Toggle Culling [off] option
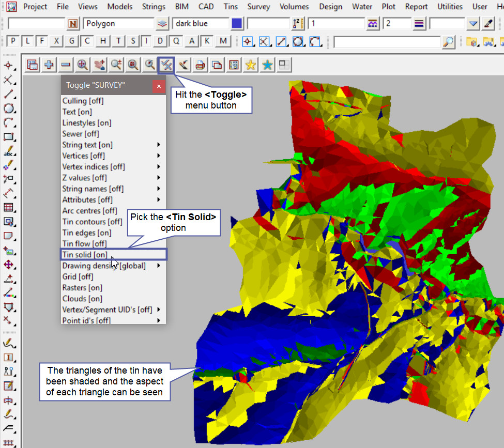 (x=83, y=101)
